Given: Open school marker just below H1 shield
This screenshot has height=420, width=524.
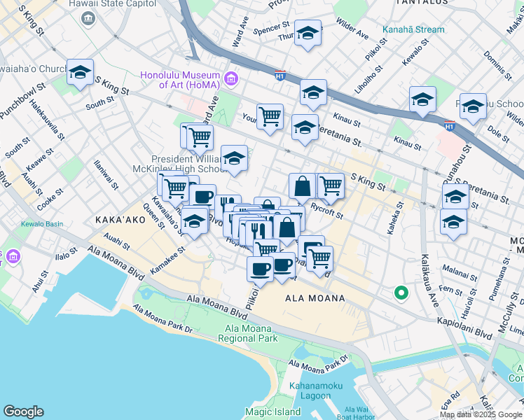Looking at the screenshot, I should pos(313,95).
